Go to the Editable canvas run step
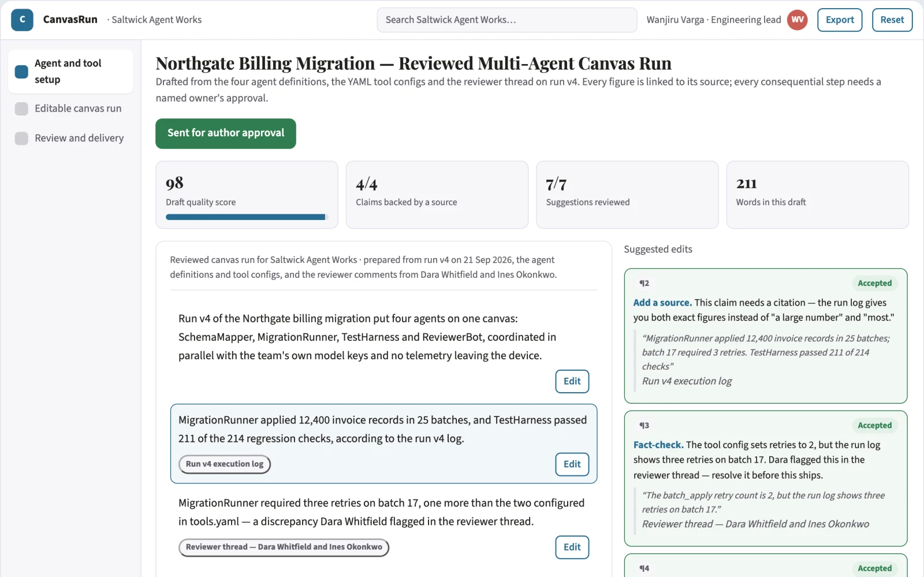Image resolution: width=924 pixels, height=577 pixels. 70,109
